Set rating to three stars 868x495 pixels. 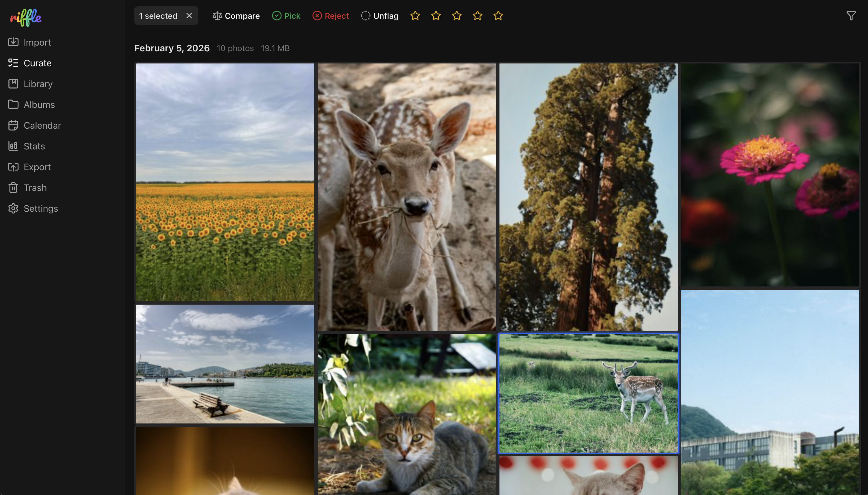point(456,16)
